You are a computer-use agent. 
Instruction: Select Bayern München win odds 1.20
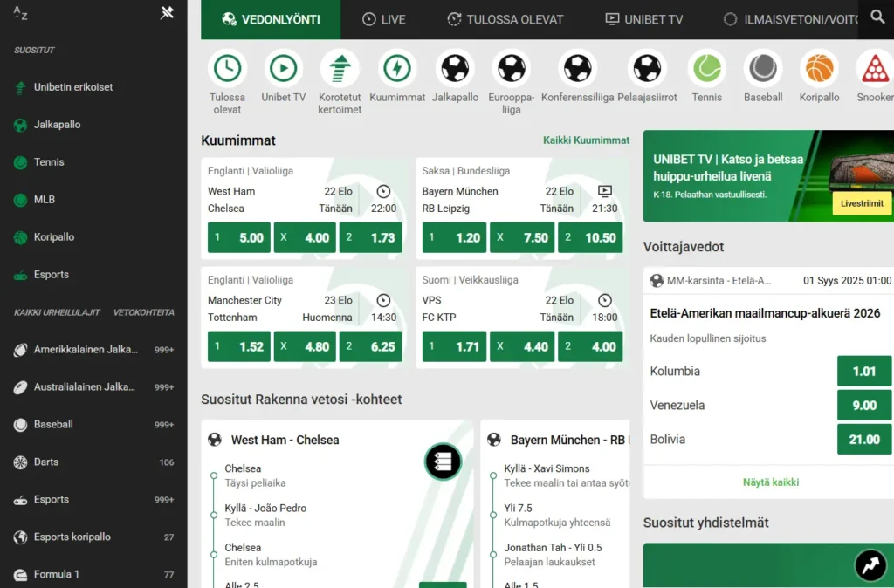tap(454, 237)
